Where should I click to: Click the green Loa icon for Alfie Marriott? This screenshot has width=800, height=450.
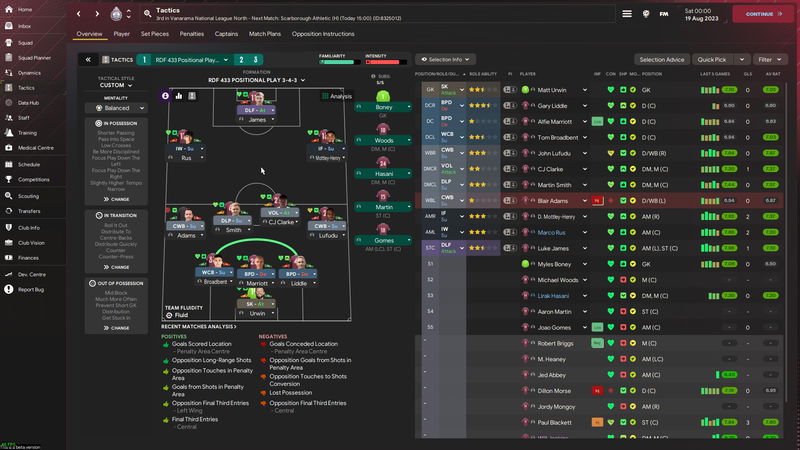coord(597,121)
